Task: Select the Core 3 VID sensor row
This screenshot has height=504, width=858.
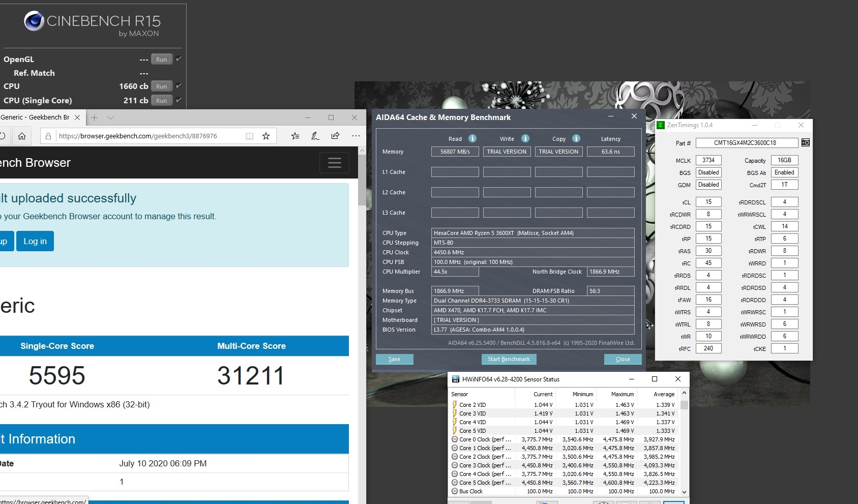Action: point(564,413)
